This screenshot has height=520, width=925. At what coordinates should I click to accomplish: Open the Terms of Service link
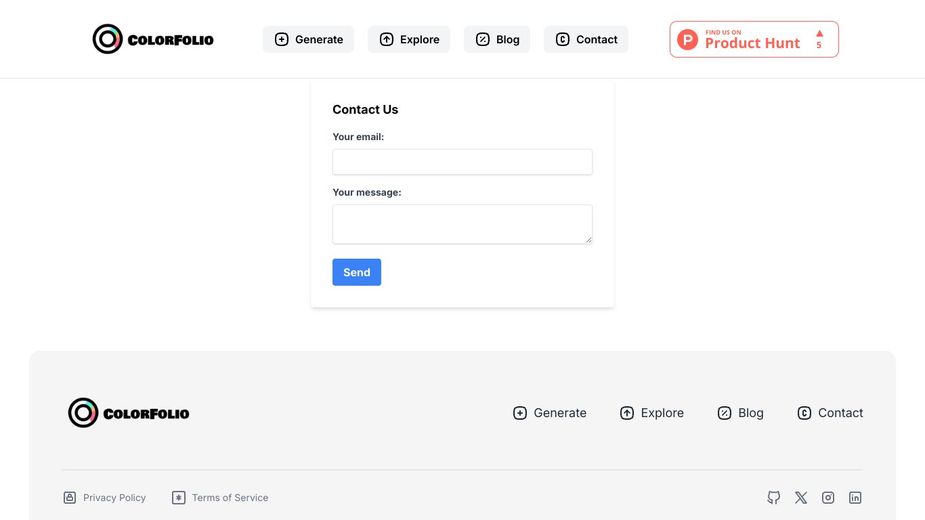coord(230,498)
